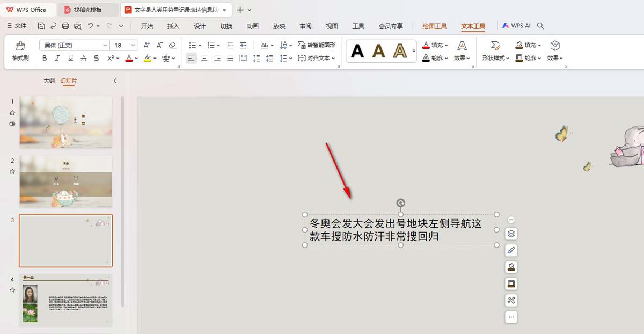Open the floating layers panel icon
The height and width of the screenshot is (334, 644).
tap(511, 234)
